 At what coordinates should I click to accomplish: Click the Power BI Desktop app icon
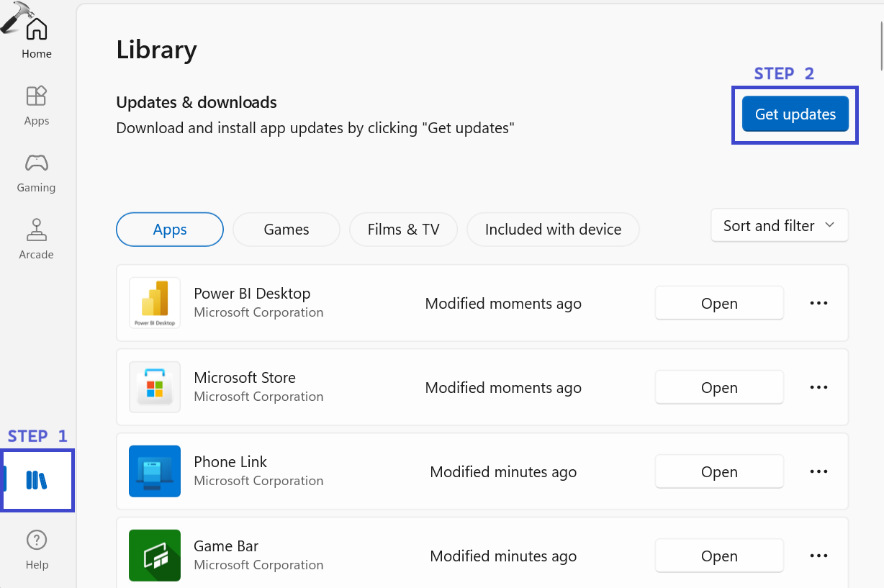tap(155, 303)
